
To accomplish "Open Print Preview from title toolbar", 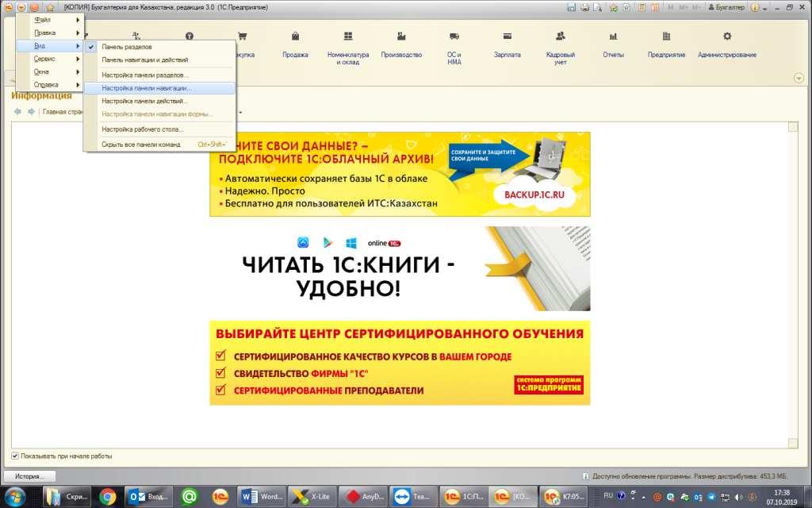I will point(598,7).
